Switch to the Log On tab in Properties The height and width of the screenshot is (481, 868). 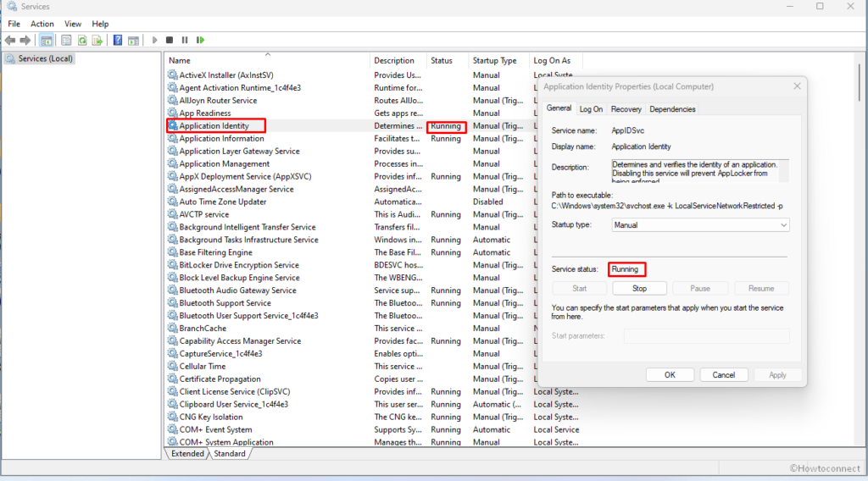pos(591,109)
